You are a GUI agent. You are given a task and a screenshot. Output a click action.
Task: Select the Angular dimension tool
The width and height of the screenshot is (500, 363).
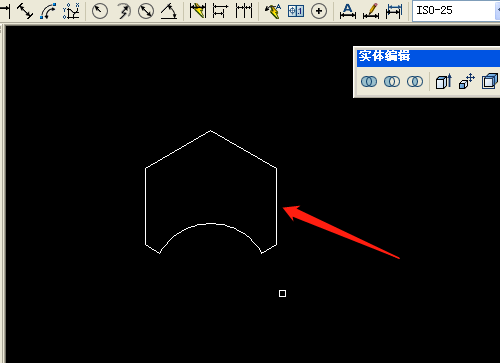[169, 11]
